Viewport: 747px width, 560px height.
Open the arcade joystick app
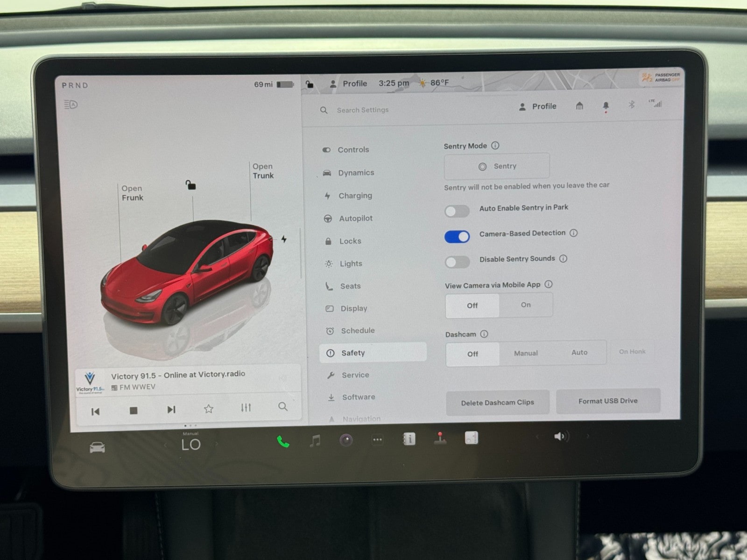coord(440,439)
